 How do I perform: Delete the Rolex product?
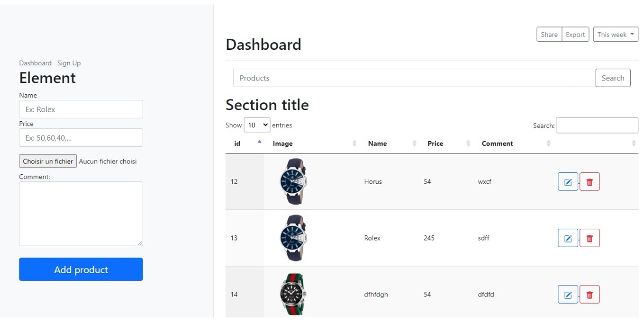pos(590,238)
